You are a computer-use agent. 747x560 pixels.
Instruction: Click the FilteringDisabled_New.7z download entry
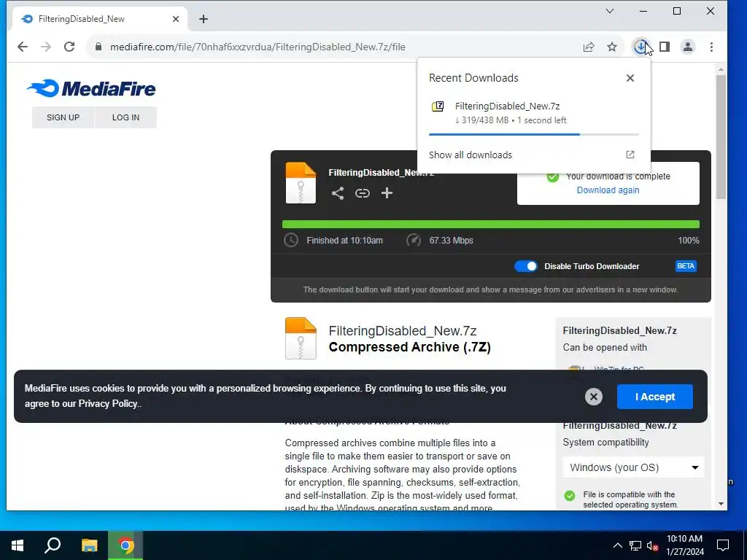coord(533,113)
